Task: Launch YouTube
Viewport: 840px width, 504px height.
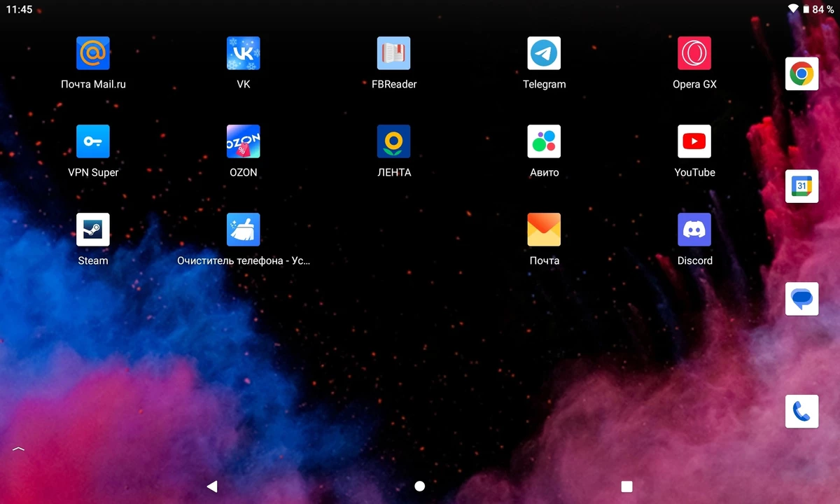Action: pos(694,142)
